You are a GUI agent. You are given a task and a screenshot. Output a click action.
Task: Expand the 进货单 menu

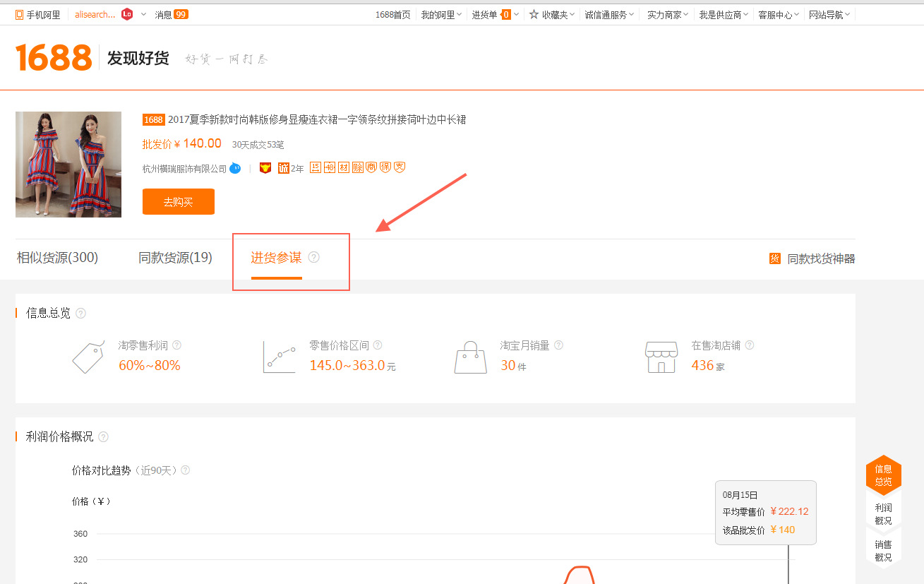496,14
